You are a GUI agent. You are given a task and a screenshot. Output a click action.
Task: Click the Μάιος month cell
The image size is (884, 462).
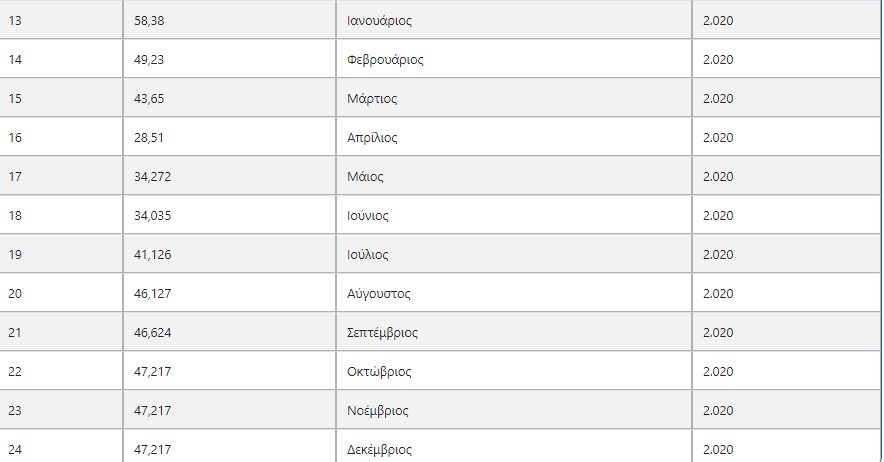pos(514,176)
